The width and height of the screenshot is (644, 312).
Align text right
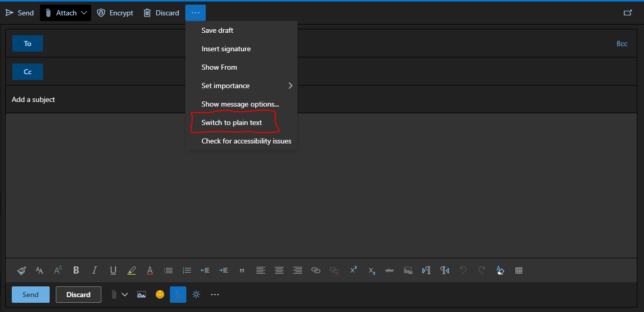tap(297, 271)
